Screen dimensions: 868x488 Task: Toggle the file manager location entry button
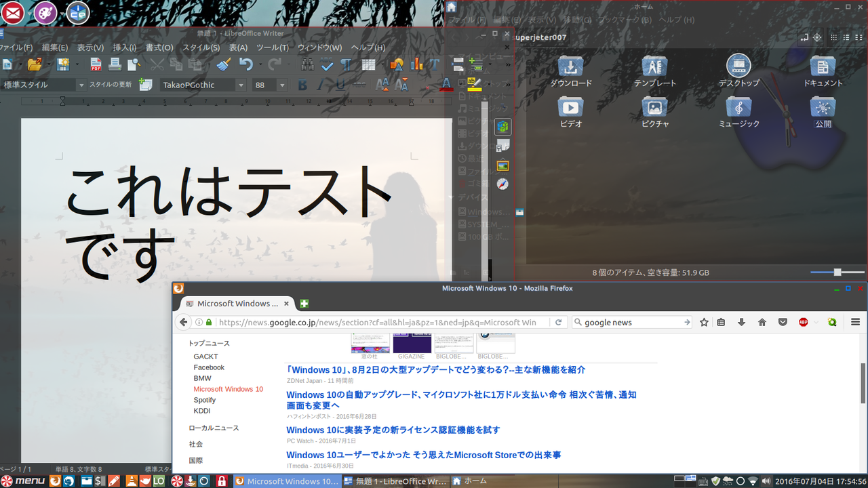[x=804, y=37]
